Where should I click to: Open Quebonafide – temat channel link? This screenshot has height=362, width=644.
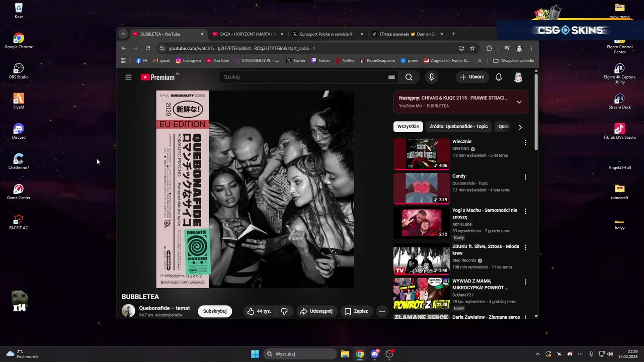pos(165,308)
